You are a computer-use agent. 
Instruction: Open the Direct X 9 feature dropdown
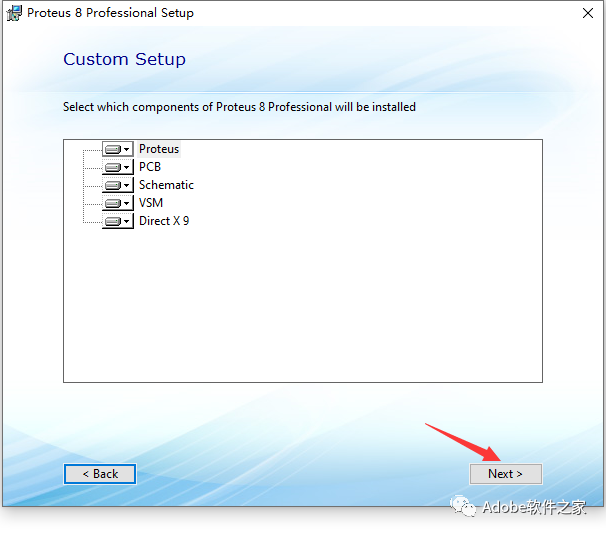coord(118,221)
